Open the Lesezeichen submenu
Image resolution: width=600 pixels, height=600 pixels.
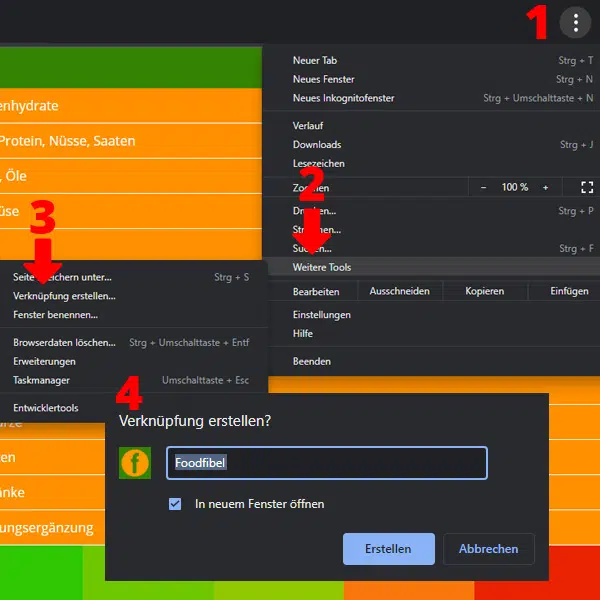tap(318, 163)
